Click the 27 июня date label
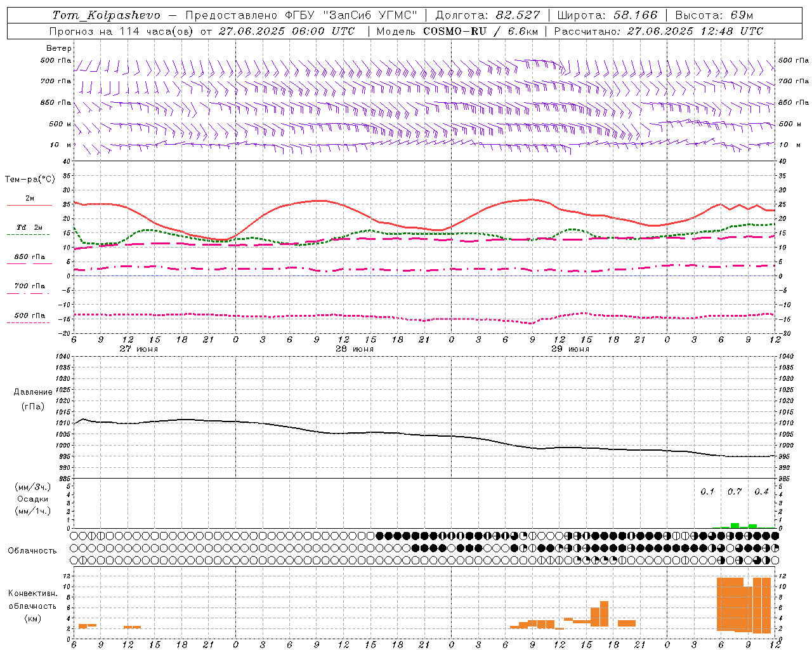The image size is (812, 650). [139, 349]
